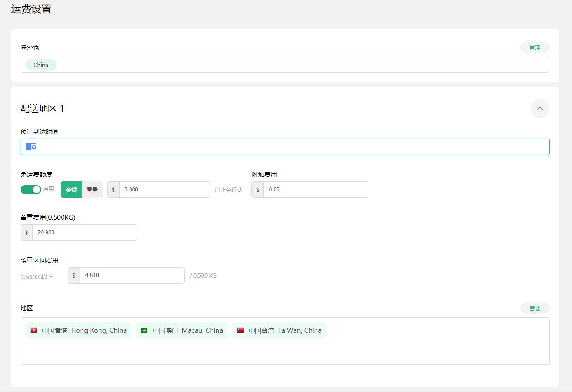
Task: Click the dollar sign beside 首重费用 field
Action: point(26,232)
